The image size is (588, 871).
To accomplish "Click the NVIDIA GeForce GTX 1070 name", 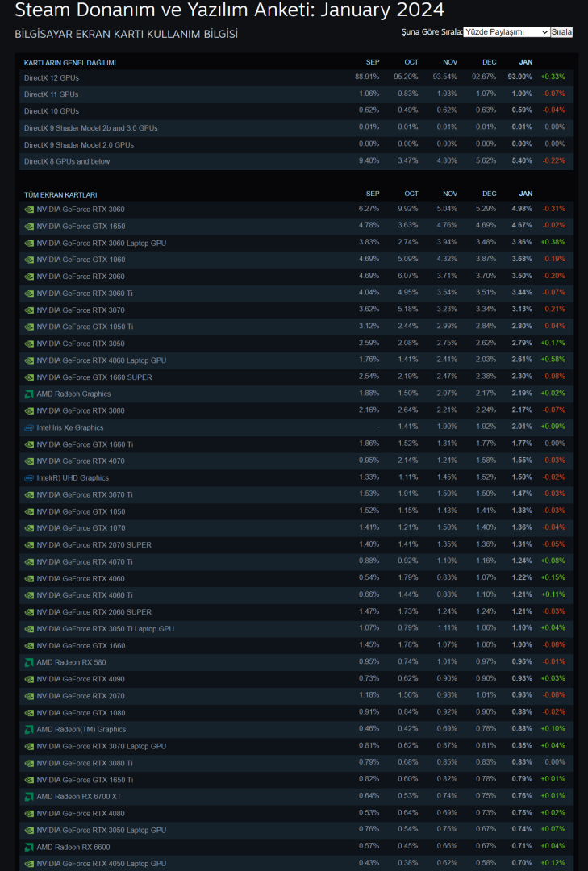I will (81, 528).
